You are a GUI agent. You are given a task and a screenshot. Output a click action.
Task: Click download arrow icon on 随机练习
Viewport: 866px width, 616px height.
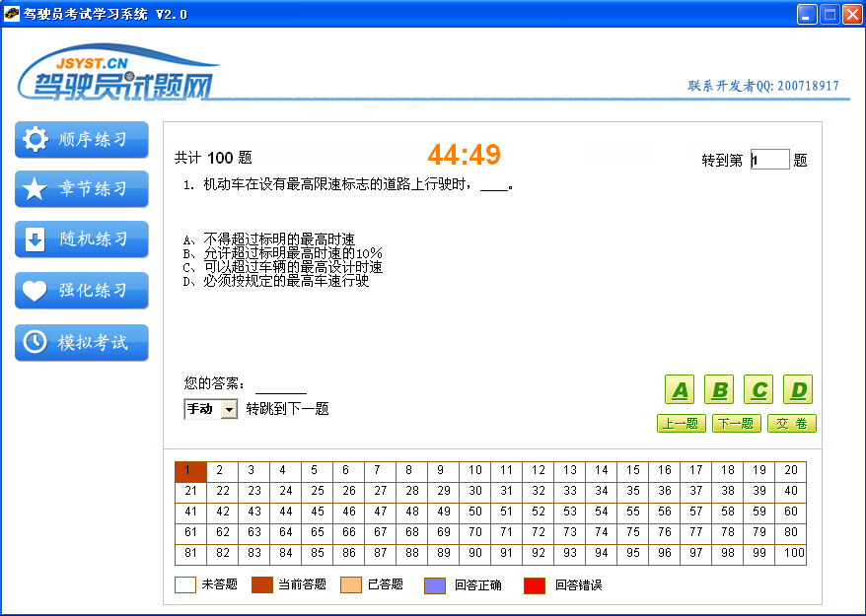coord(35,240)
